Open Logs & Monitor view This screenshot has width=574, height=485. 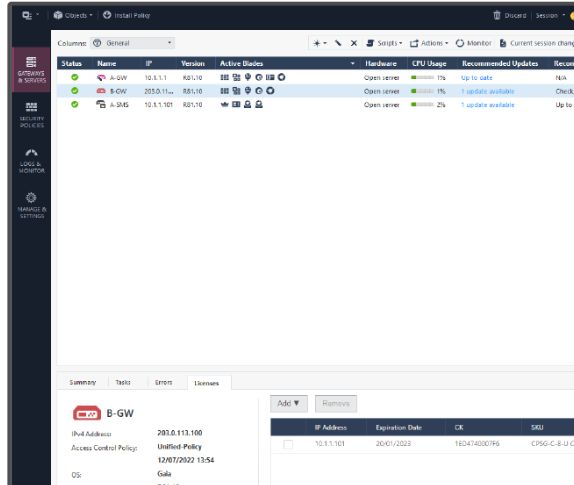tap(31, 160)
